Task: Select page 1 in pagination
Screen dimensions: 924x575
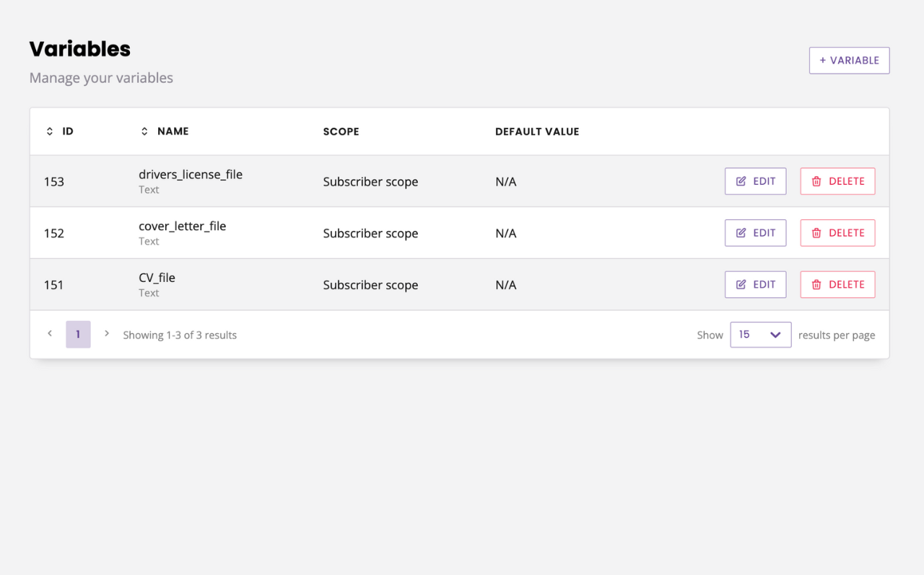Action: coord(78,335)
